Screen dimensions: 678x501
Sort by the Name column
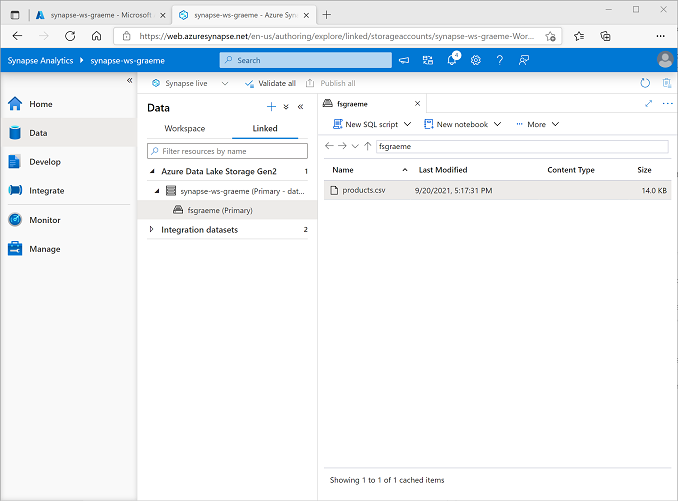tap(343, 170)
